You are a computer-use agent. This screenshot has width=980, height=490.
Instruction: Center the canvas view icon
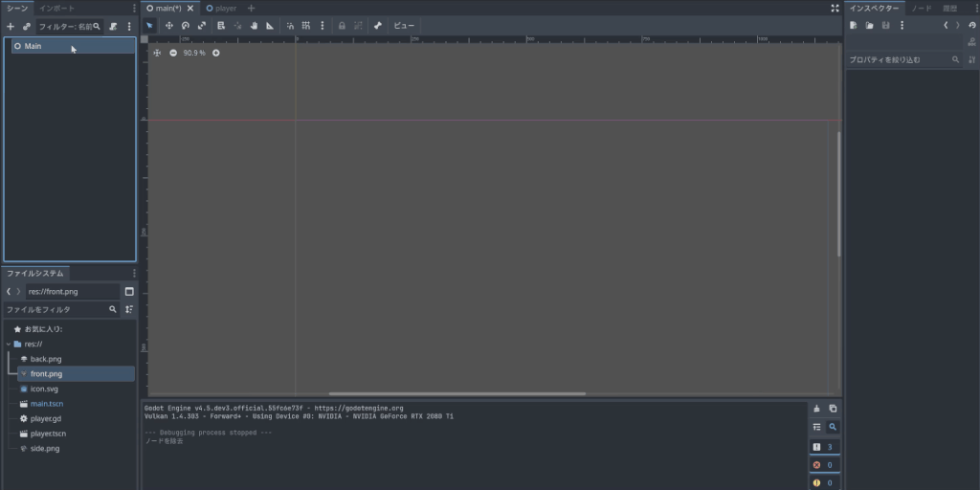coord(157,54)
